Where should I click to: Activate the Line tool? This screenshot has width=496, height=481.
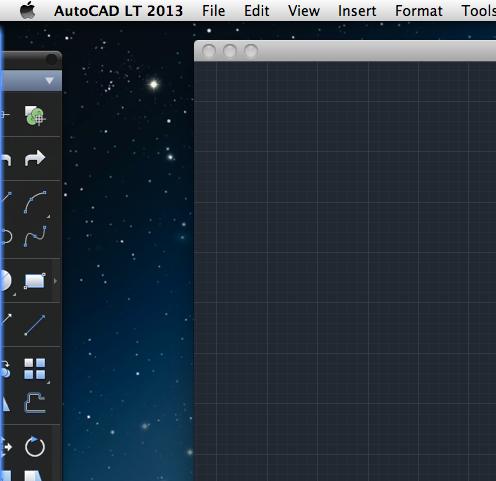tap(35, 325)
